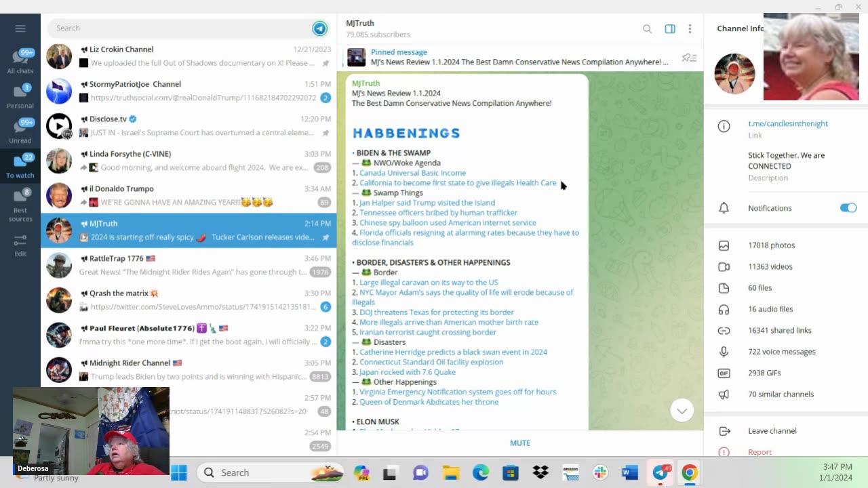The height and width of the screenshot is (488, 868).
Task: Open the Qrash the matrix chat
Action: point(189,300)
